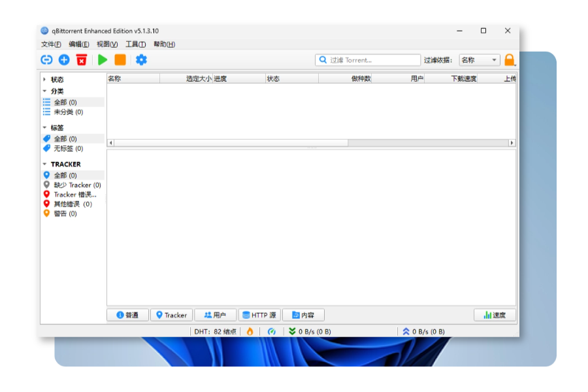Click the horizontal scrollbar right arrow
Viewport: 588px width, 392px height.
[512, 143]
